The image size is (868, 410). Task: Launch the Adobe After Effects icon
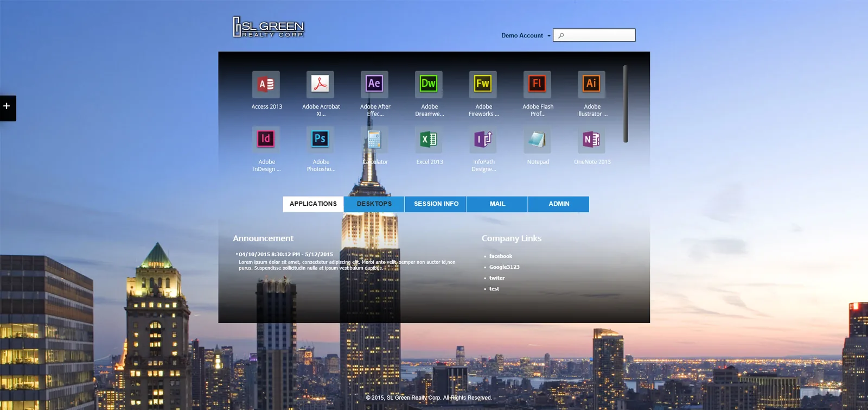[x=374, y=85]
